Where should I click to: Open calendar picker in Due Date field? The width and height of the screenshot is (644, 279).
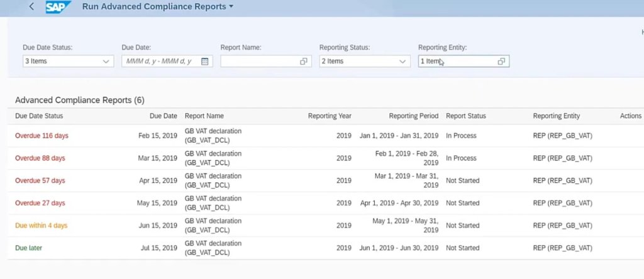pyautogui.click(x=205, y=62)
